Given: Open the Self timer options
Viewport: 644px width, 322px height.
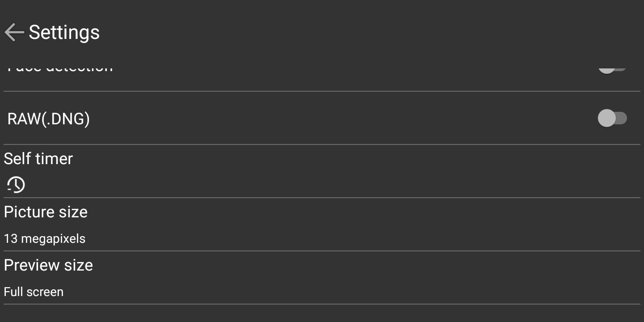Looking at the screenshot, I should [322, 171].
